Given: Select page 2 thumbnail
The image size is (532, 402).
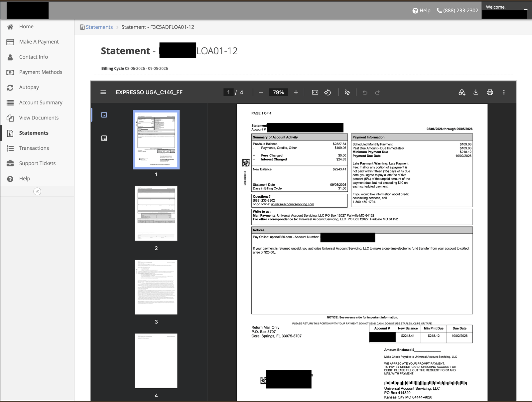Looking at the screenshot, I should coord(156,213).
